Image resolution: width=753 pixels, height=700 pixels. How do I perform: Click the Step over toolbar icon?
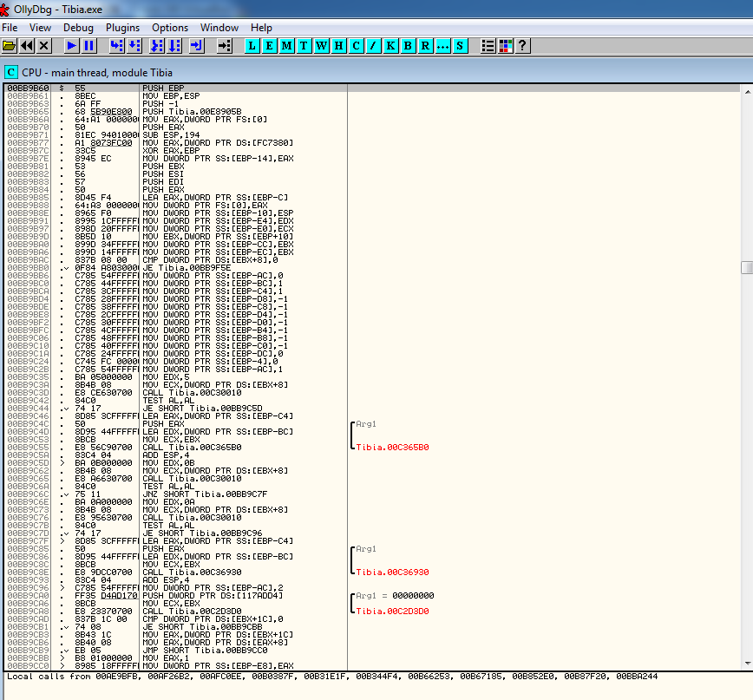tap(134, 46)
